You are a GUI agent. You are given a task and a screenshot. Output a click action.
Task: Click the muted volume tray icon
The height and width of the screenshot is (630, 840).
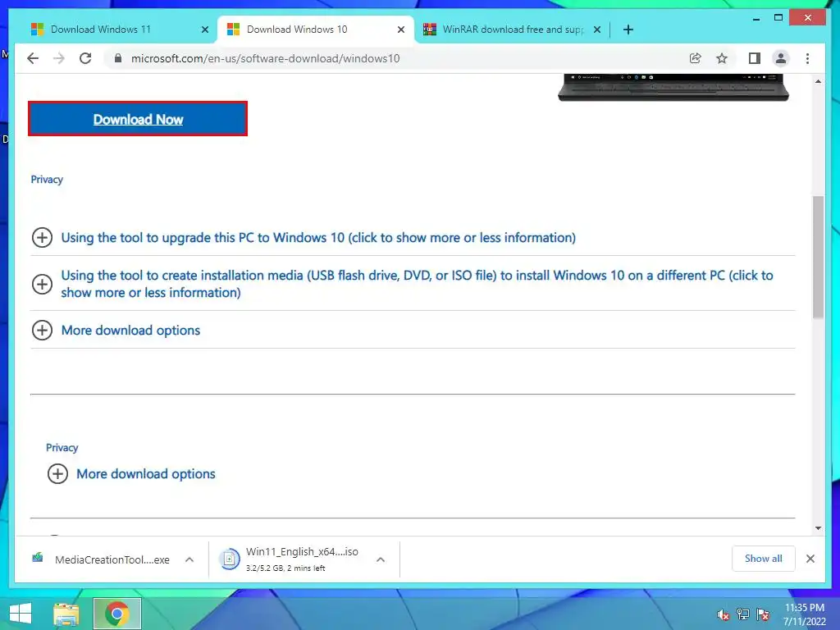pos(723,614)
